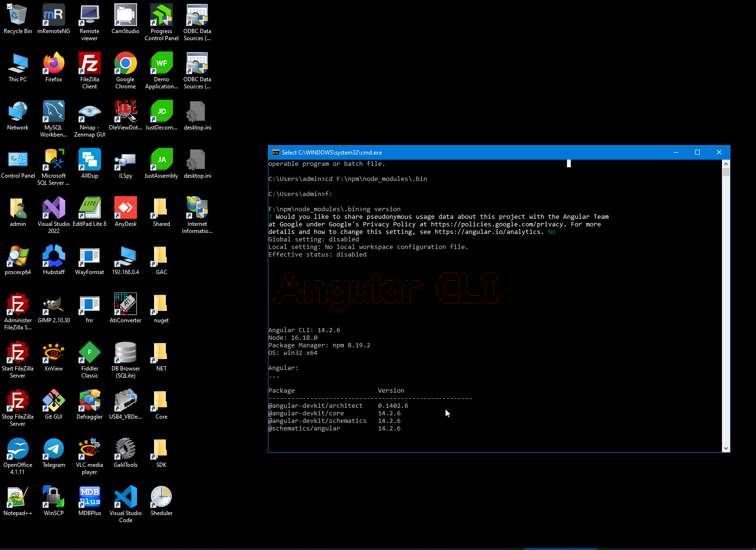
Task: Select the This PC icon
Action: pyautogui.click(x=17, y=67)
